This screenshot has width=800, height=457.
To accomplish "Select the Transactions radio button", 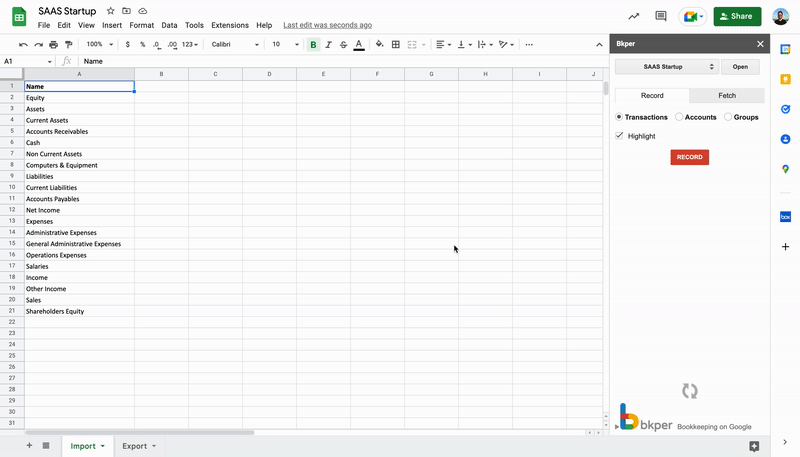I will pos(619,117).
